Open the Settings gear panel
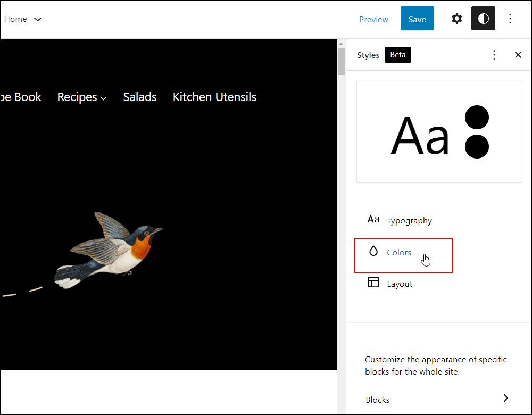 click(x=456, y=19)
